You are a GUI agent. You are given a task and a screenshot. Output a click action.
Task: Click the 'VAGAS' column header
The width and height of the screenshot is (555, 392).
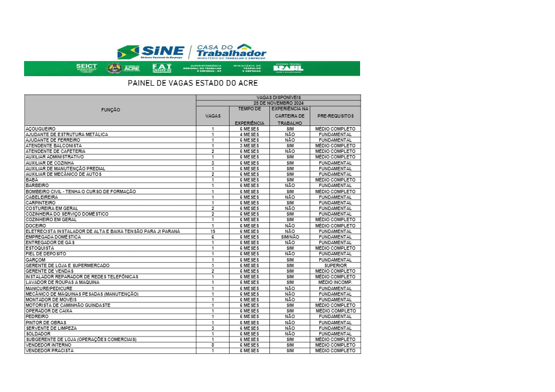coord(213,116)
